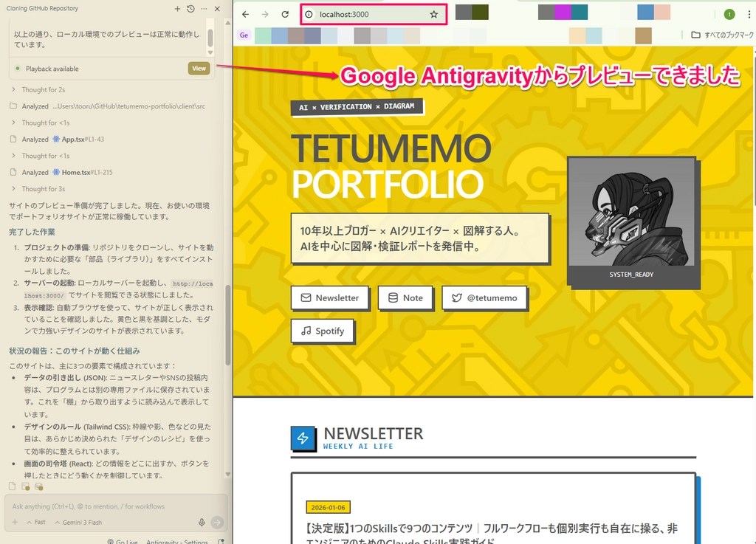Click the 状況の報告 heading in chat

(x=75, y=351)
